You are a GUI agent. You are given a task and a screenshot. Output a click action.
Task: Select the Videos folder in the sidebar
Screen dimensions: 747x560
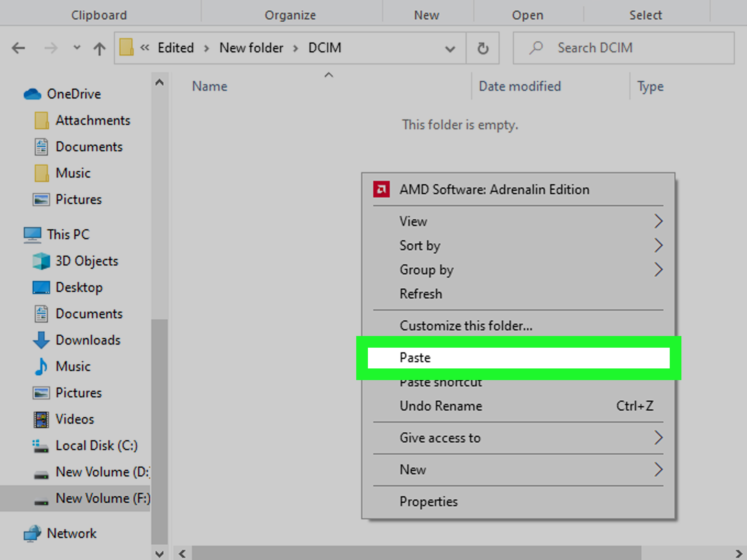75,419
